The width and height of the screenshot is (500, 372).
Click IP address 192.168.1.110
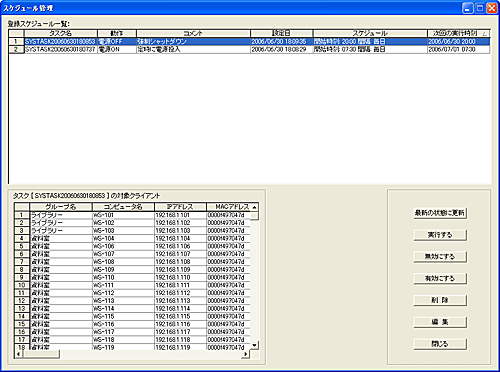[x=180, y=277]
